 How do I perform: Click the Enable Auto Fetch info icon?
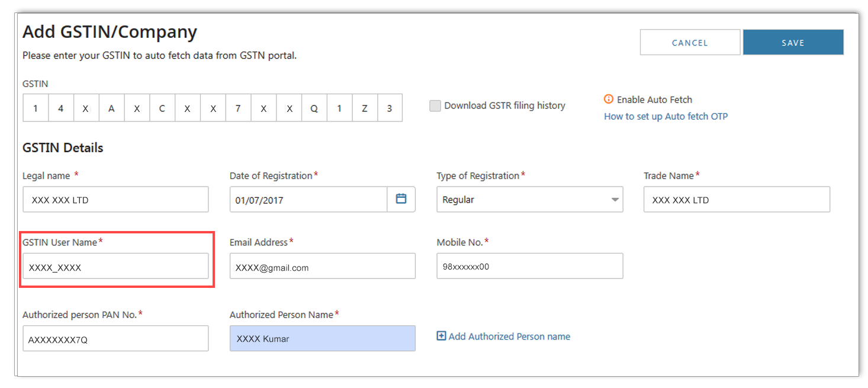click(x=608, y=100)
